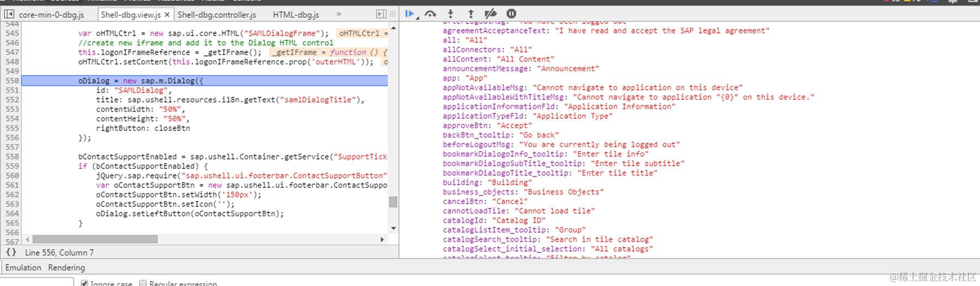The height and width of the screenshot is (286, 980).
Task: Click the 'allConnectors: "All"' entry
Action: pos(487,50)
